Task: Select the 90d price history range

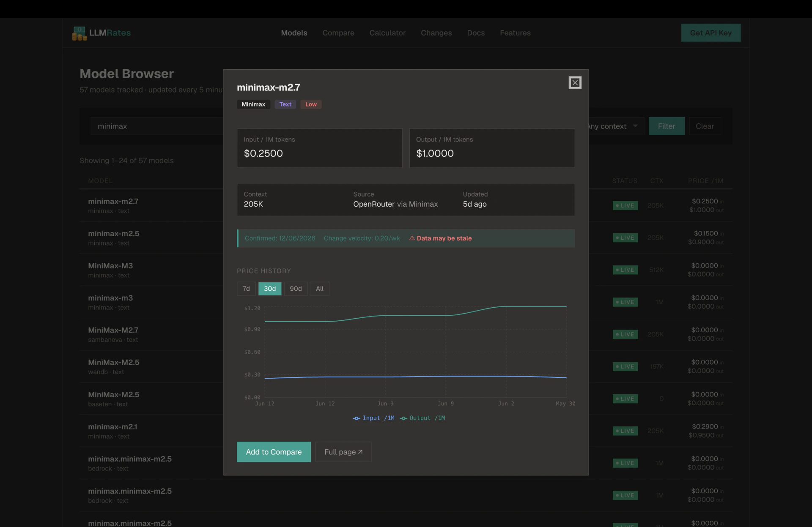Action: 296,289
